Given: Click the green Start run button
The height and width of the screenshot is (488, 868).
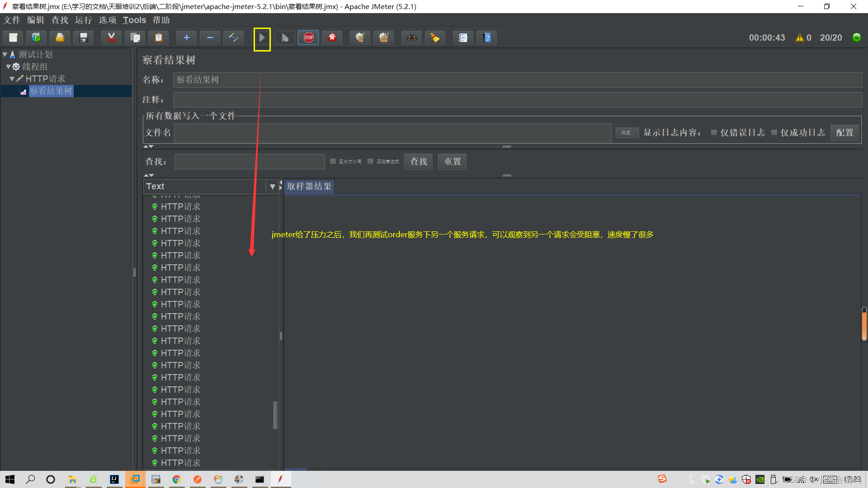Looking at the screenshot, I should [x=262, y=38].
